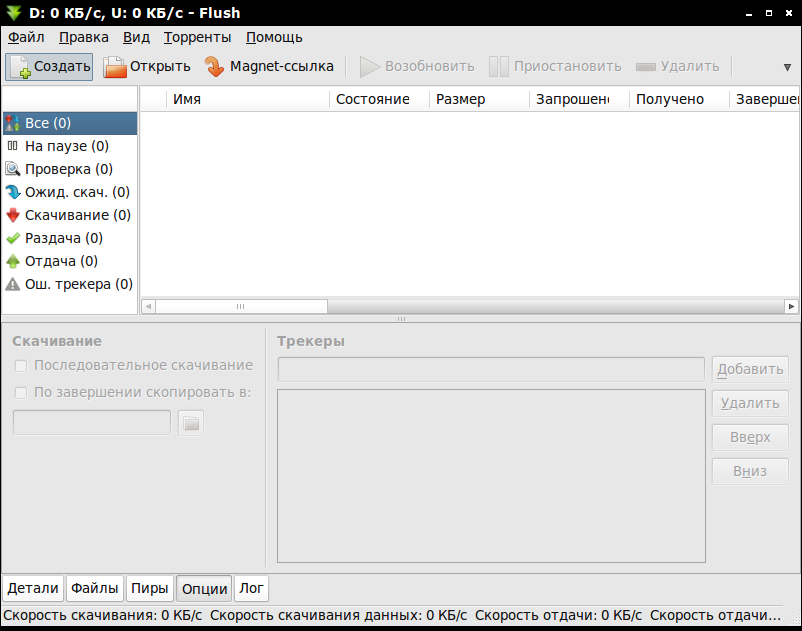Click the Удалить toolbar icon
The width and height of the screenshot is (802, 631).
click(x=645, y=67)
